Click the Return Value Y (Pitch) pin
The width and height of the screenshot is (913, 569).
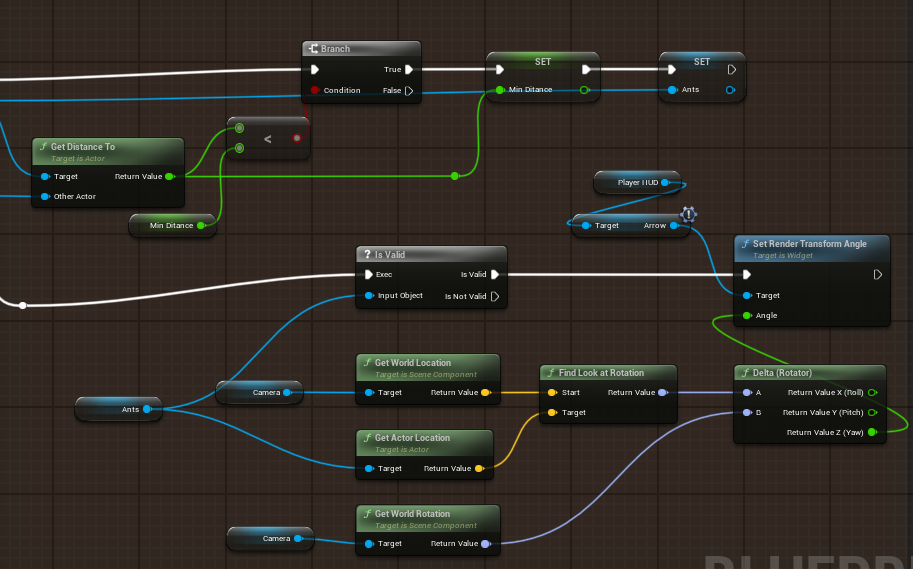click(x=872, y=412)
